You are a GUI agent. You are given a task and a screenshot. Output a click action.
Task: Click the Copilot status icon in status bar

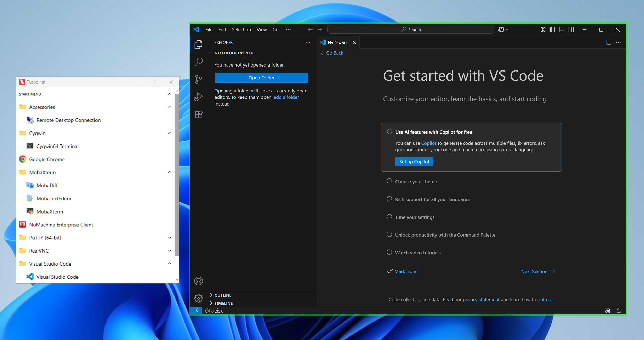click(x=608, y=311)
